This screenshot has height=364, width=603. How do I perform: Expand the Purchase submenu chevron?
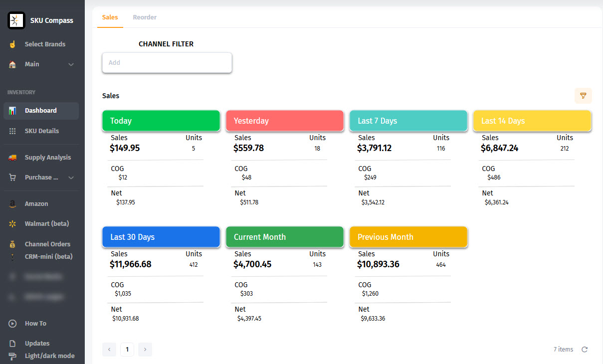coord(71,178)
